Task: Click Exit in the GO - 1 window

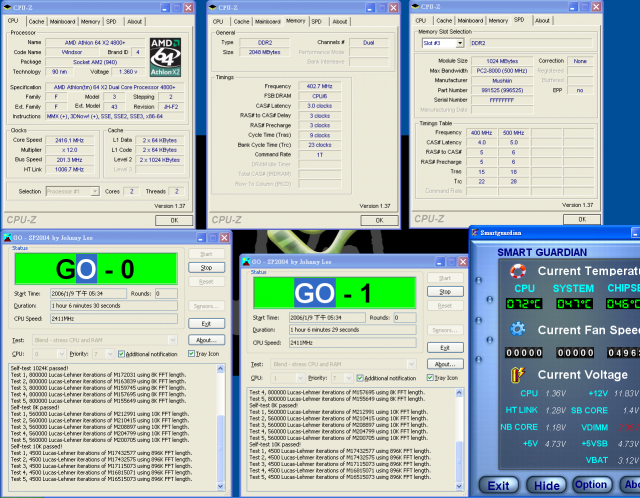Action: coord(445,348)
